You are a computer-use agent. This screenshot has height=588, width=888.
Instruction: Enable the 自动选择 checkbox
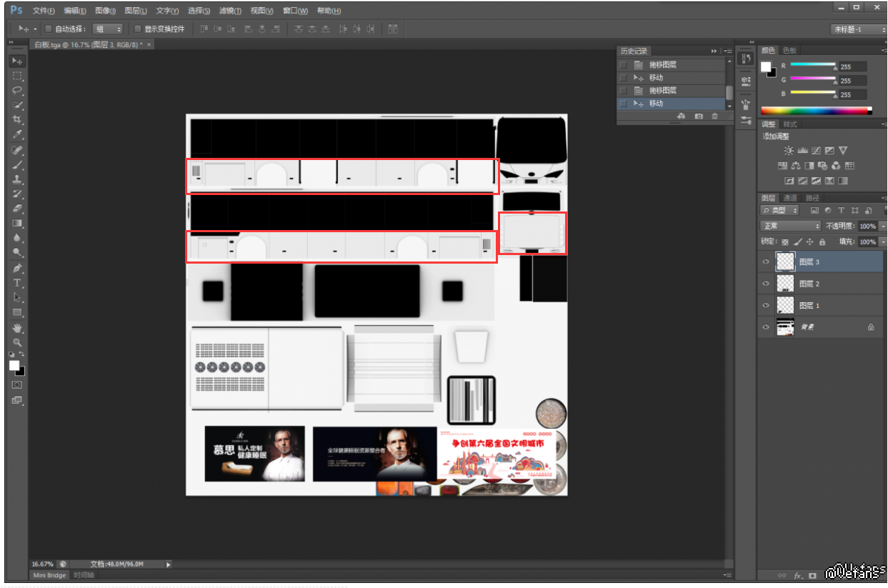(x=49, y=29)
